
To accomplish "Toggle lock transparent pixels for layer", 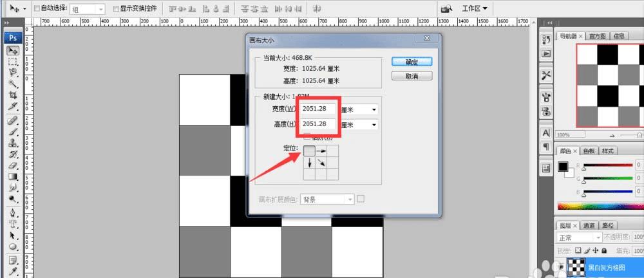I will (x=578, y=250).
